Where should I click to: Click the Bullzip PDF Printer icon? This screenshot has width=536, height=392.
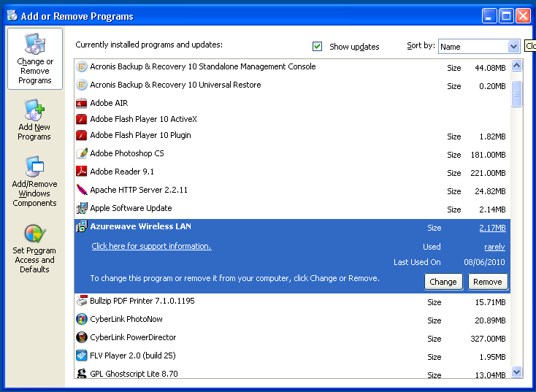pos(81,301)
